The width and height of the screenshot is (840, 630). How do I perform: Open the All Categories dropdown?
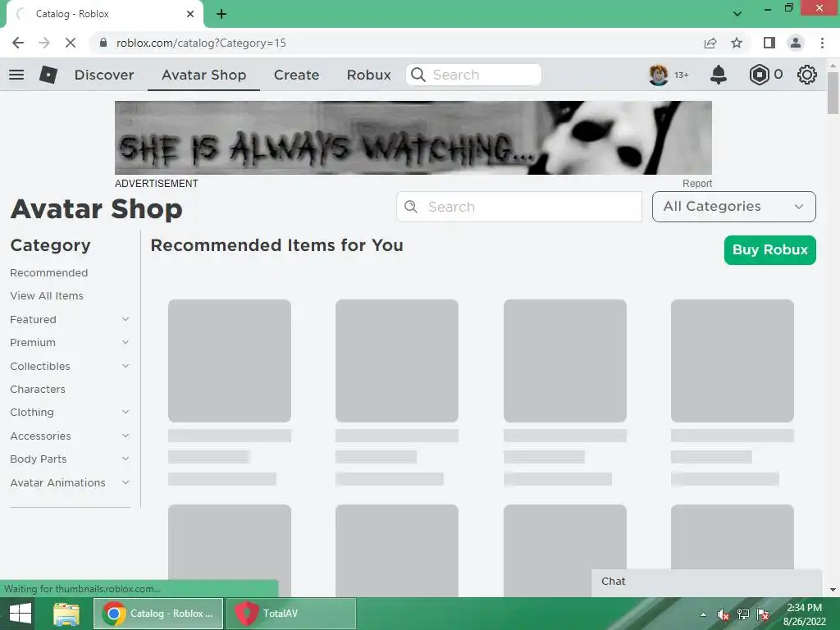(734, 206)
